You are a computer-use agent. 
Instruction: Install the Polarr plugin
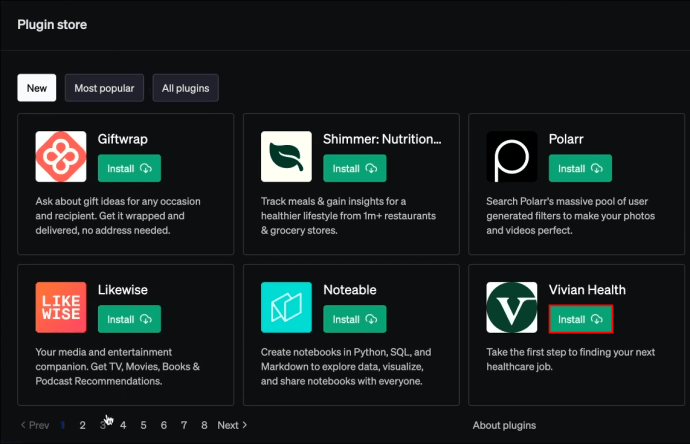(580, 168)
